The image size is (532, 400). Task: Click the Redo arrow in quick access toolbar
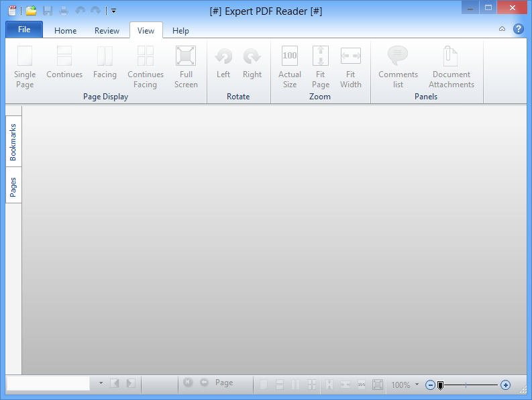[96, 11]
